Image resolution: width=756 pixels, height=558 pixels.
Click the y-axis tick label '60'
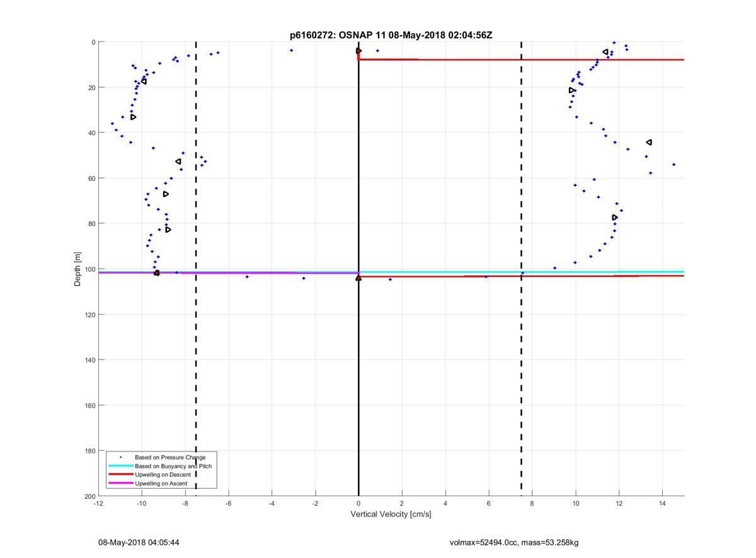[x=91, y=178]
